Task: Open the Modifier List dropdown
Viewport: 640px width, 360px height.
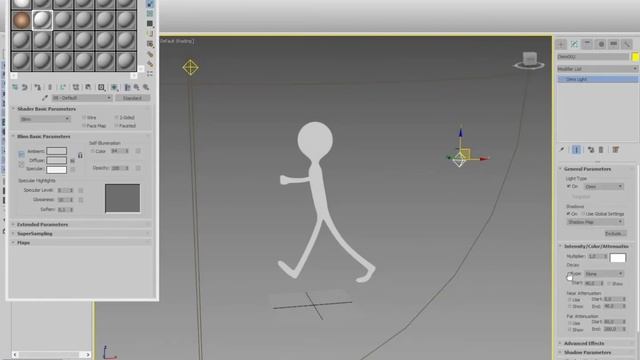Action: point(598,69)
